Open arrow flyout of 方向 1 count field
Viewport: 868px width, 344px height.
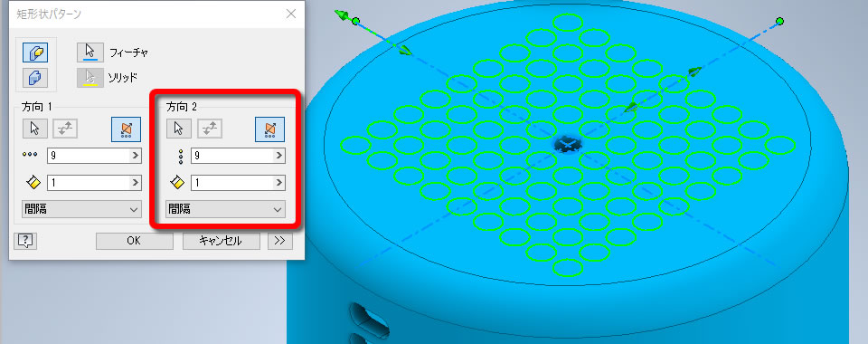tap(136, 156)
